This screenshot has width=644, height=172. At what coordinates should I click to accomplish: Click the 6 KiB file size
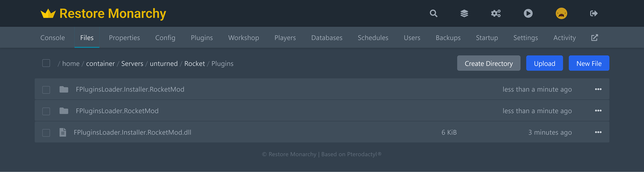pyautogui.click(x=449, y=132)
